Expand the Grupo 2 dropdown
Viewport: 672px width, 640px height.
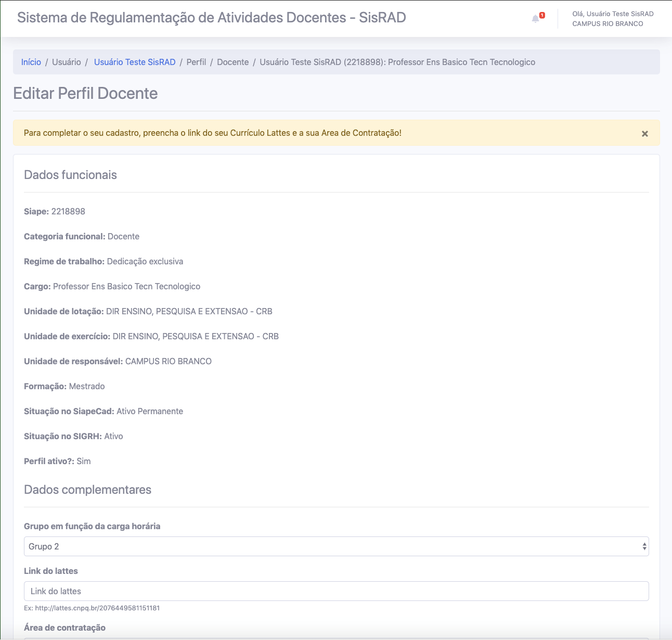[x=336, y=546]
